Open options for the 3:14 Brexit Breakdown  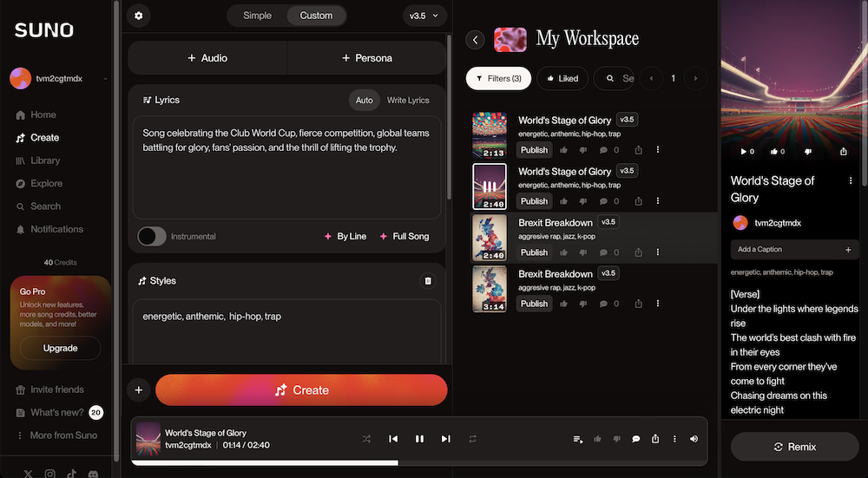658,304
